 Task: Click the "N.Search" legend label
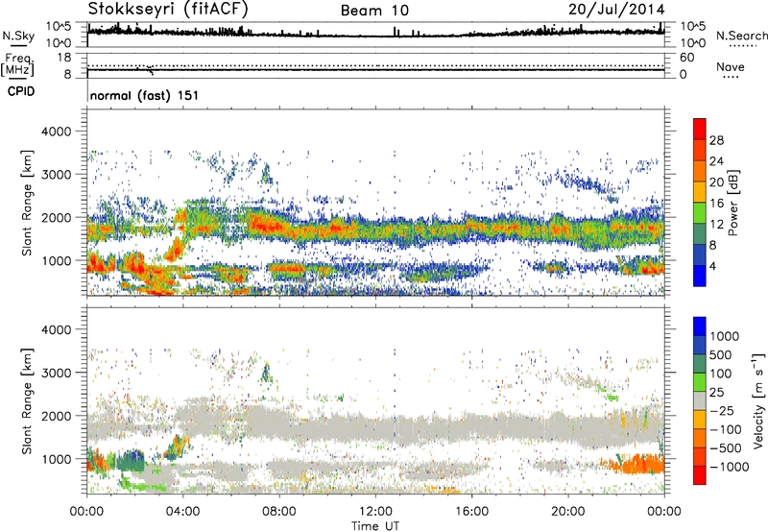[741, 36]
